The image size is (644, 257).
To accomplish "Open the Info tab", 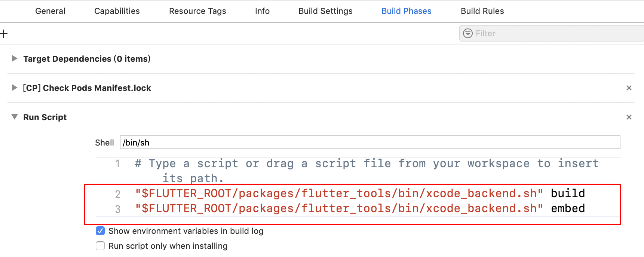I will point(262,11).
